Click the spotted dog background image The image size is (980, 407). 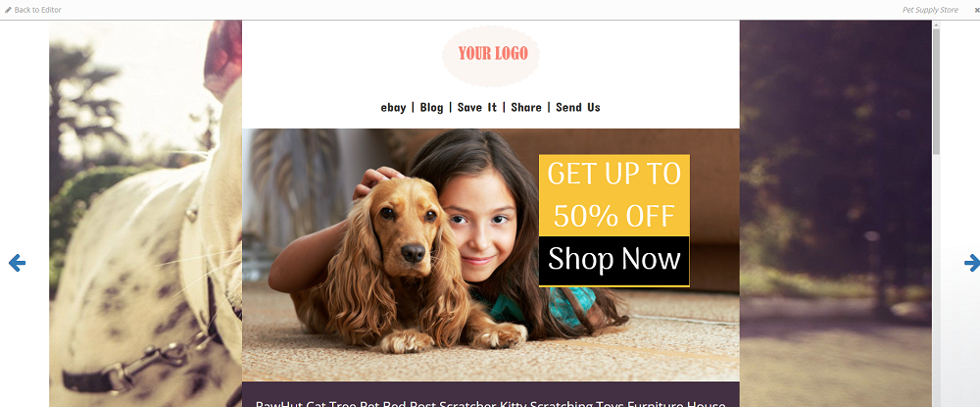pyautogui.click(x=146, y=213)
